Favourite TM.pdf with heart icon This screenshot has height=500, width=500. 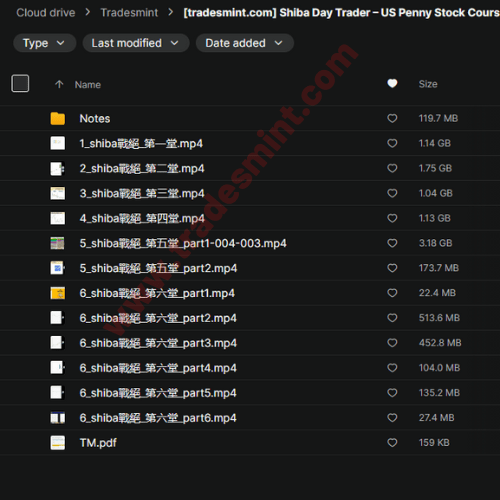pos(392,443)
